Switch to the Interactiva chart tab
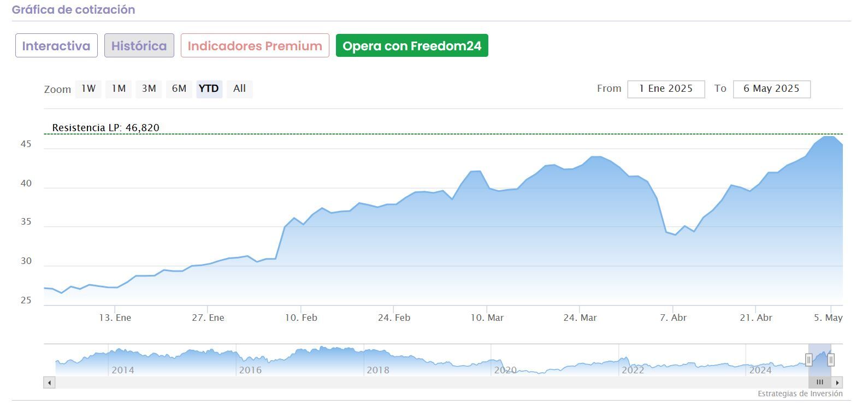 coord(56,46)
